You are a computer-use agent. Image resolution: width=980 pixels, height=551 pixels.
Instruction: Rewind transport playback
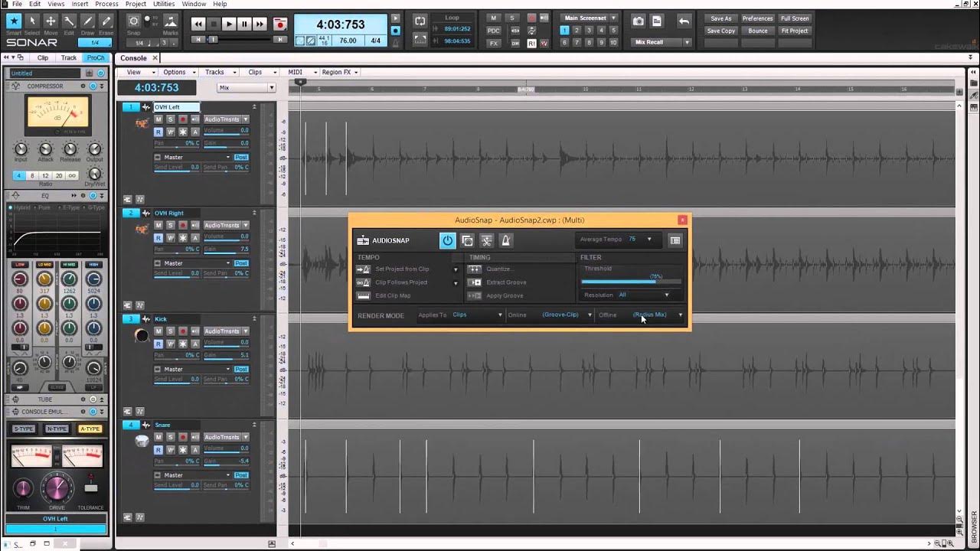(198, 24)
